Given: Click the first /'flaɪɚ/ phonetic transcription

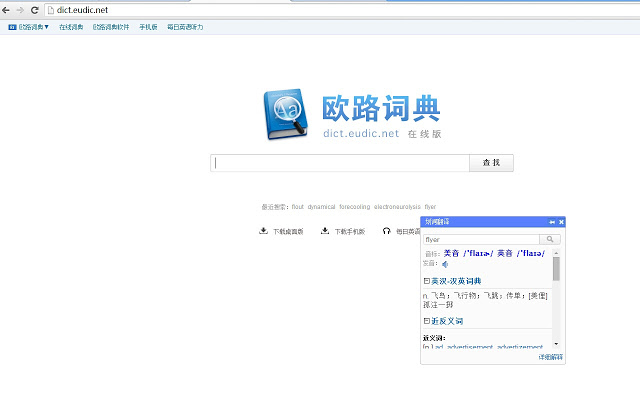Looking at the screenshot, I should tap(478, 253).
